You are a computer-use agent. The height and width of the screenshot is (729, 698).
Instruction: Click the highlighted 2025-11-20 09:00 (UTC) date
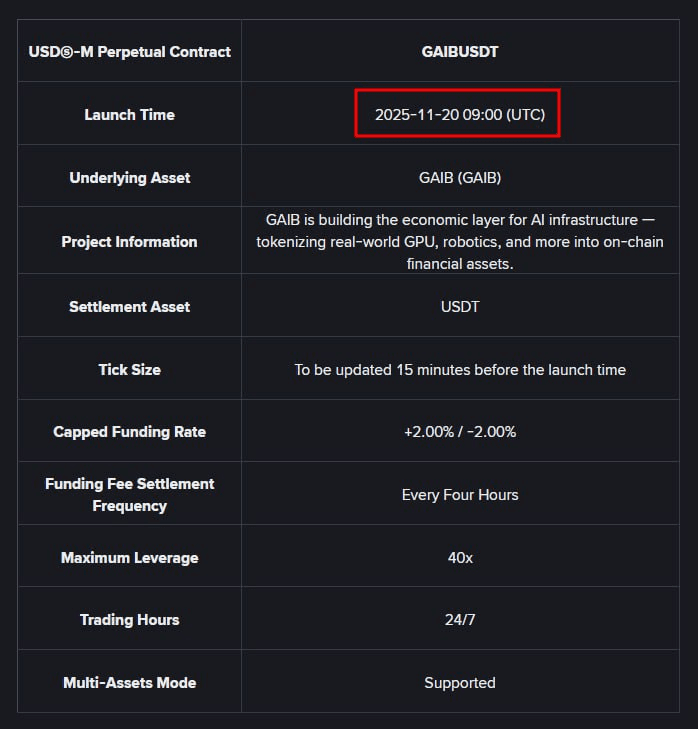pyautogui.click(x=459, y=114)
